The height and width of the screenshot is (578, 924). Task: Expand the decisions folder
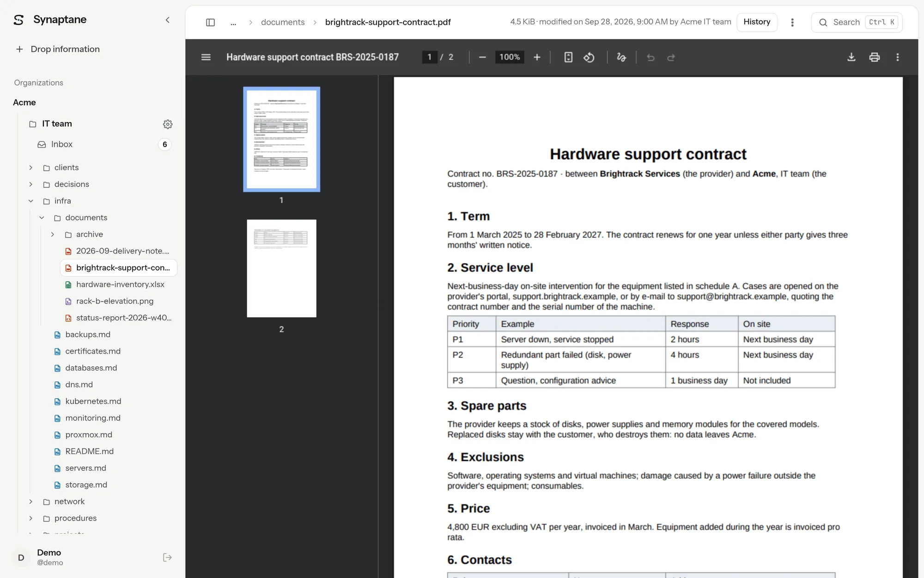(31, 184)
